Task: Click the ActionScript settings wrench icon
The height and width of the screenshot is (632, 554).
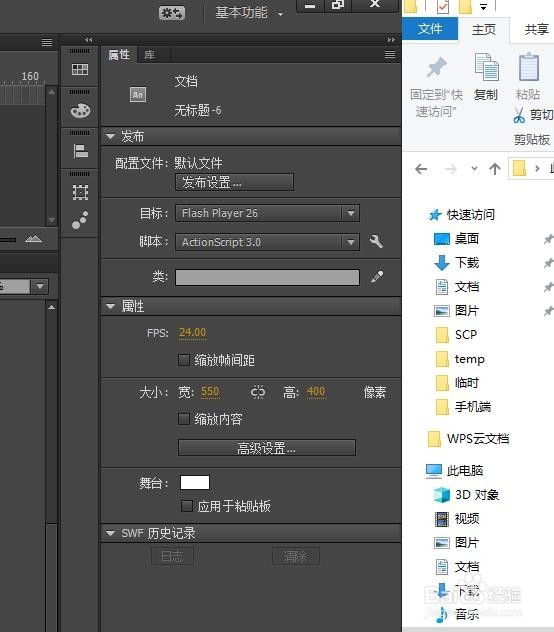Action: (x=376, y=241)
